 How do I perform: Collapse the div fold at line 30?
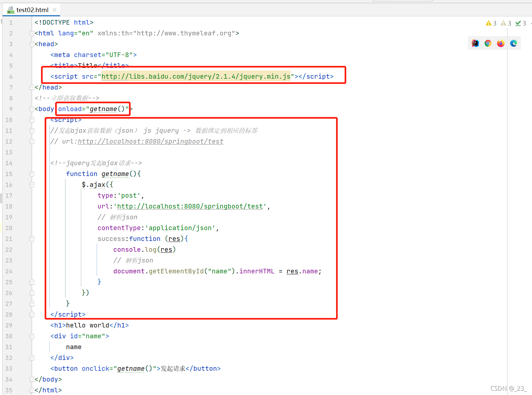[32, 336]
